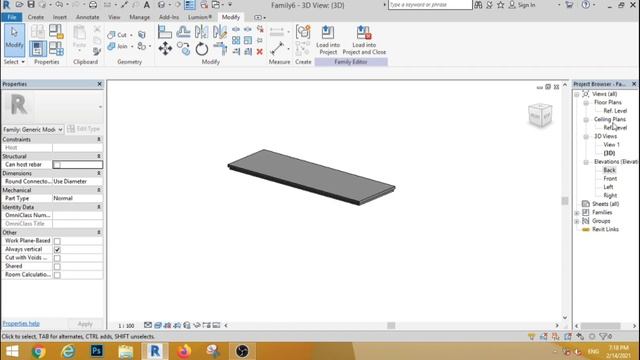This screenshot has height=360, width=640.
Task: Toggle the Can host rebar checkbox
Action: 57,164
